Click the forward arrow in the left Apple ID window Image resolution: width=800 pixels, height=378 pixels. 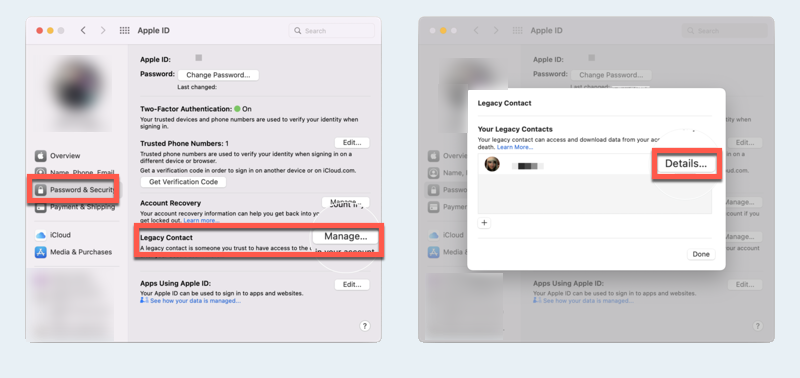103,31
